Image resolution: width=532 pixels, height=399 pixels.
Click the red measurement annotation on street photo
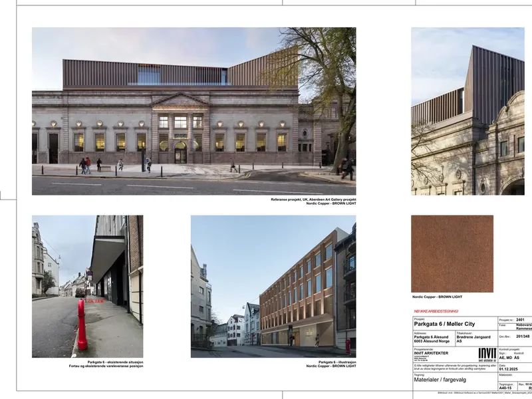coord(96,301)
